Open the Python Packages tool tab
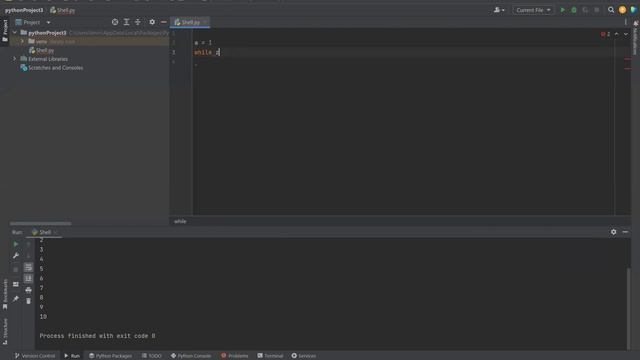640x360 pixels. [x=110, y=356]
